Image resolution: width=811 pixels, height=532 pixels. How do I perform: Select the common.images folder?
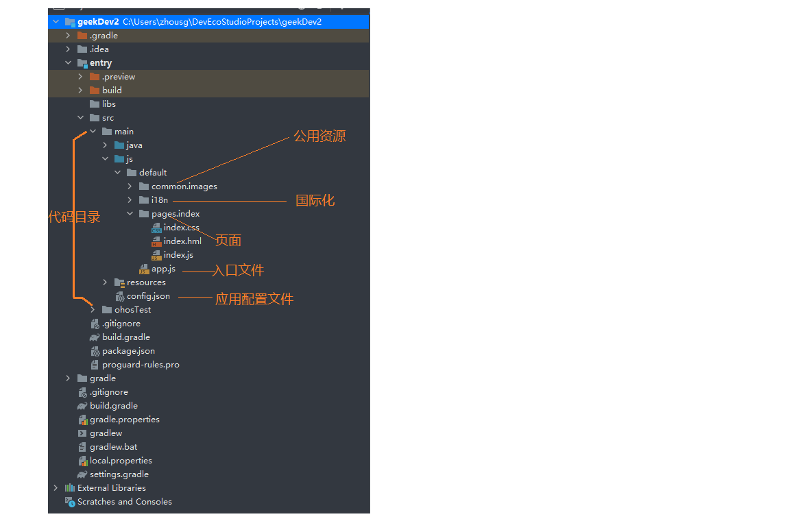click(x=184, y=186)
